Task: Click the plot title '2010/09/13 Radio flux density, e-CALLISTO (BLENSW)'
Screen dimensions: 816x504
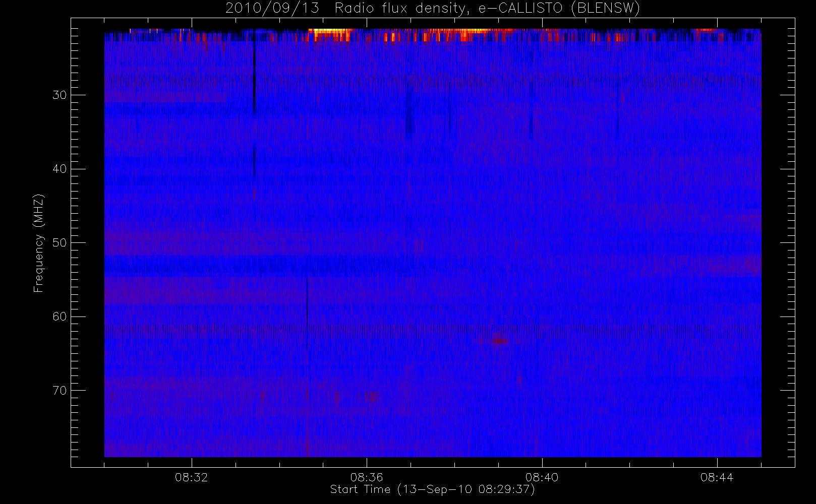Action: pos(432,9)
